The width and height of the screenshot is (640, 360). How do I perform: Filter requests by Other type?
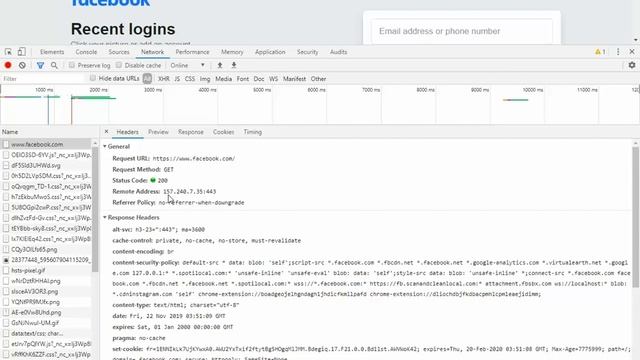tap(318, 79)
